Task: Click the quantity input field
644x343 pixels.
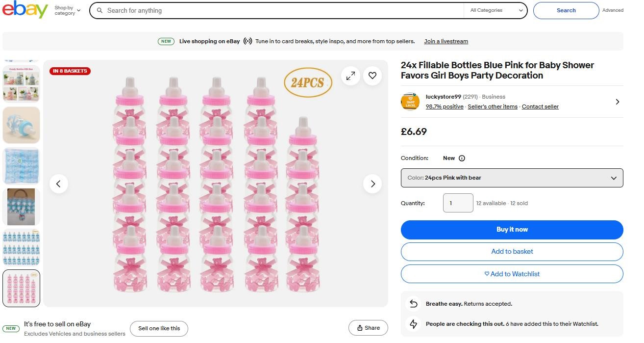Action: click(x=458, y=203)
